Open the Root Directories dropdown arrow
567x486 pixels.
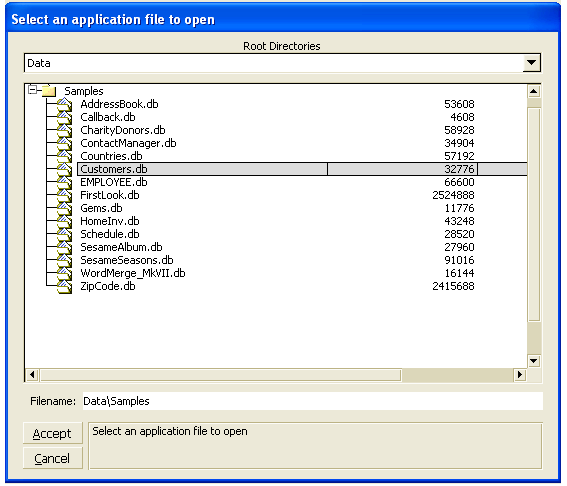coord(531,63)
